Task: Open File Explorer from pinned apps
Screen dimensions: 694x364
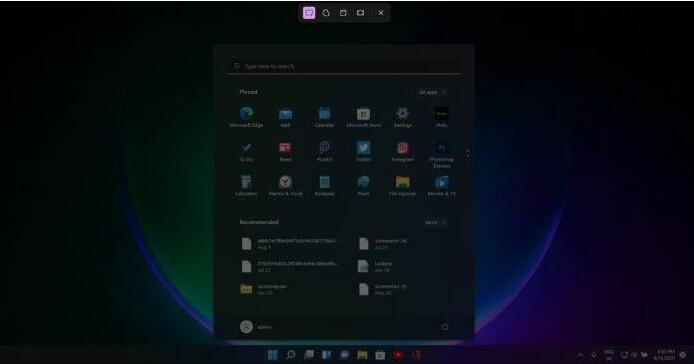Action: [402, 186]
